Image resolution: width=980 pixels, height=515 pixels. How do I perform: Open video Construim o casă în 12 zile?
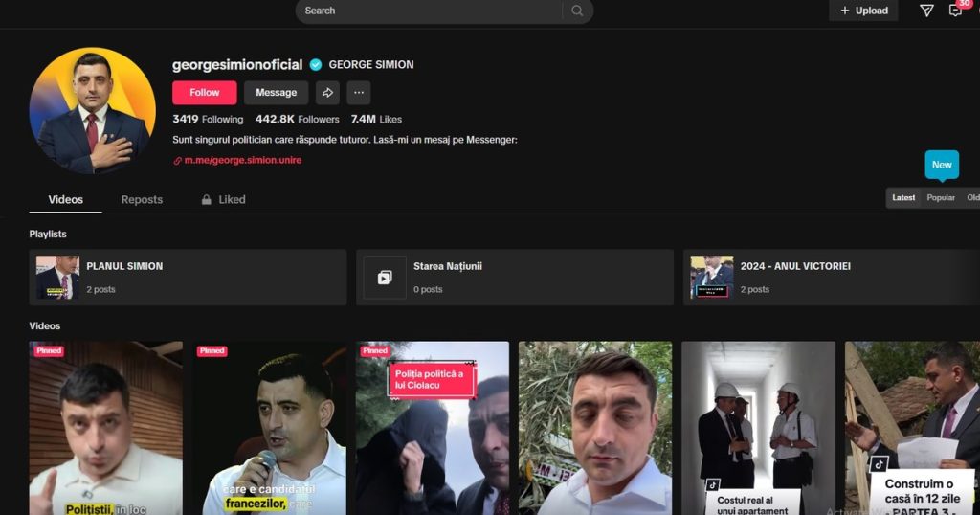pos(912,428)
